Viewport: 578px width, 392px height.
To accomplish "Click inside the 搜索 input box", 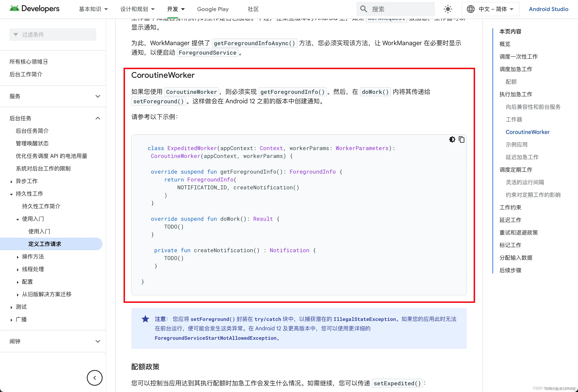I will pos(398,9).
